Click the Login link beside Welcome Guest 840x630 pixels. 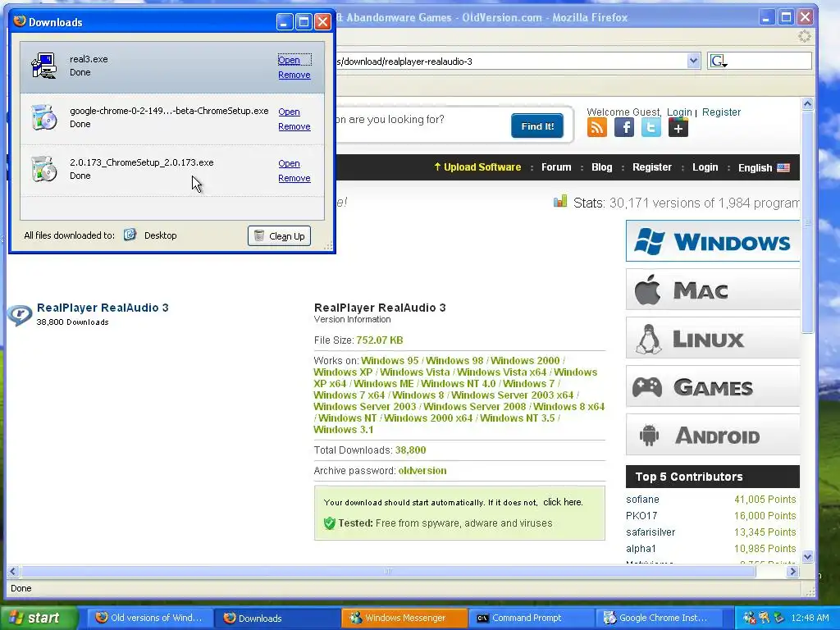pos(679,112)
